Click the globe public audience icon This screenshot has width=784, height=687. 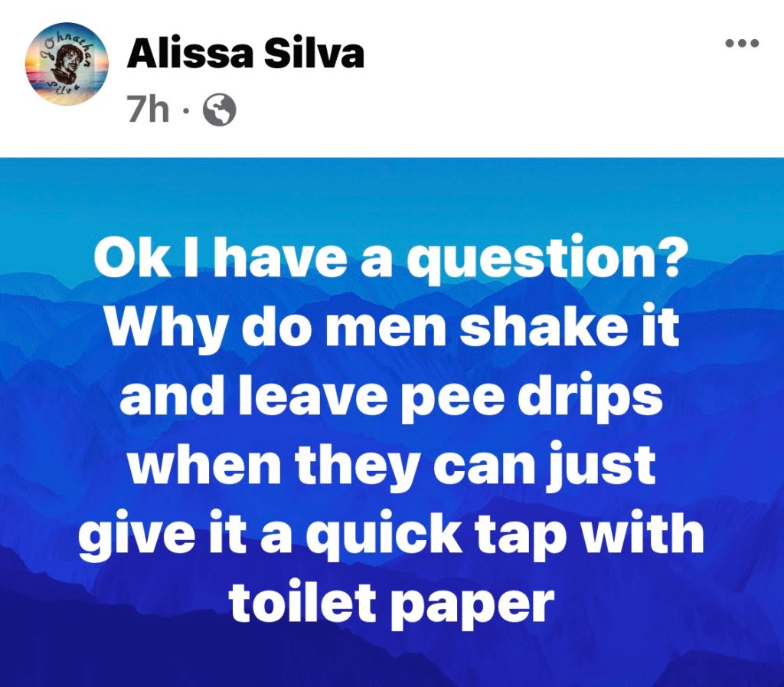point(218,110)
